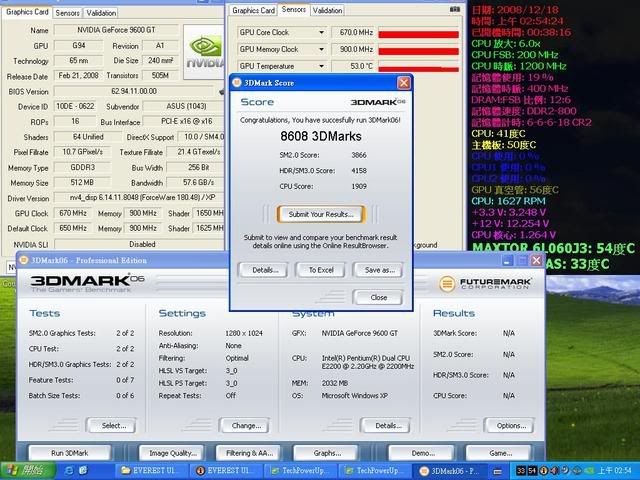Launch Internet Explorer from quick launch
The width and height of the screenshot is (640, 480).
69,471
